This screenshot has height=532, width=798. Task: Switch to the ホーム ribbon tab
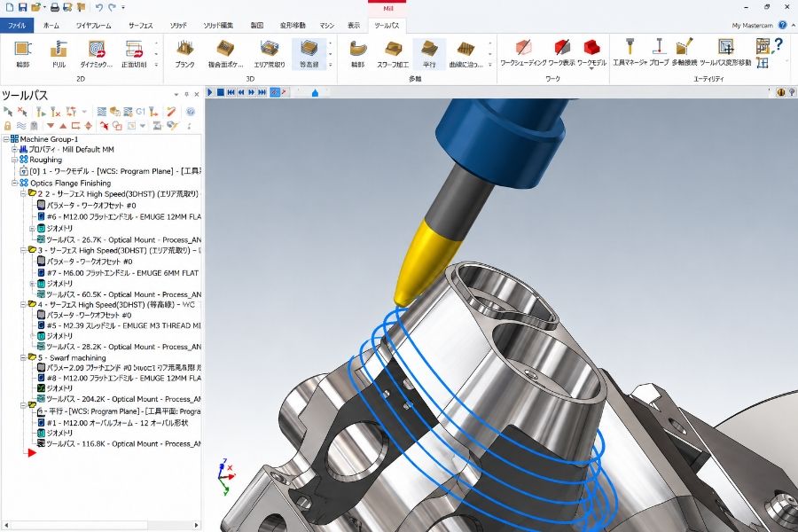[51, 25]
